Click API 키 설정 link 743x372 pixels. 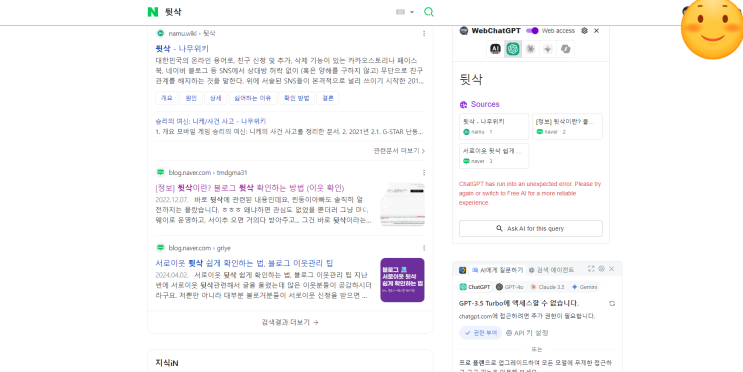527,333
